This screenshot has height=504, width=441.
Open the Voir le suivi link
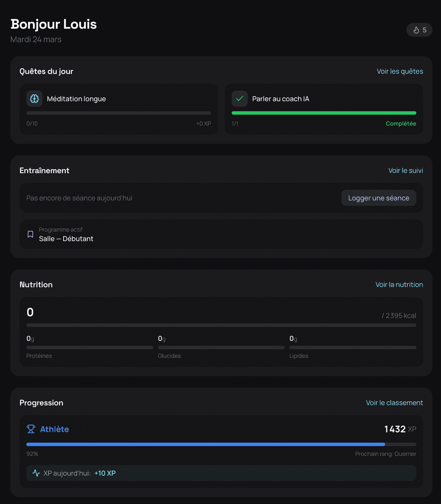[405, 171]
